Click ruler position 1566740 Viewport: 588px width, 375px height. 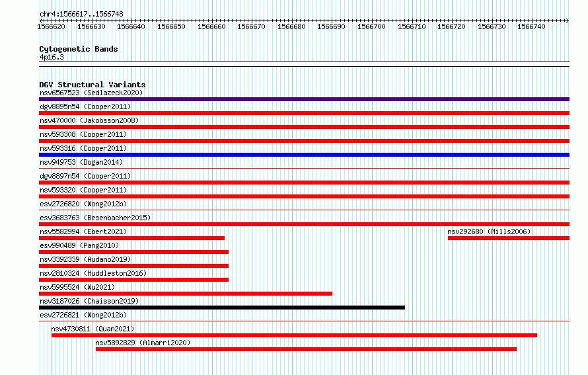(x=531, y=26)
